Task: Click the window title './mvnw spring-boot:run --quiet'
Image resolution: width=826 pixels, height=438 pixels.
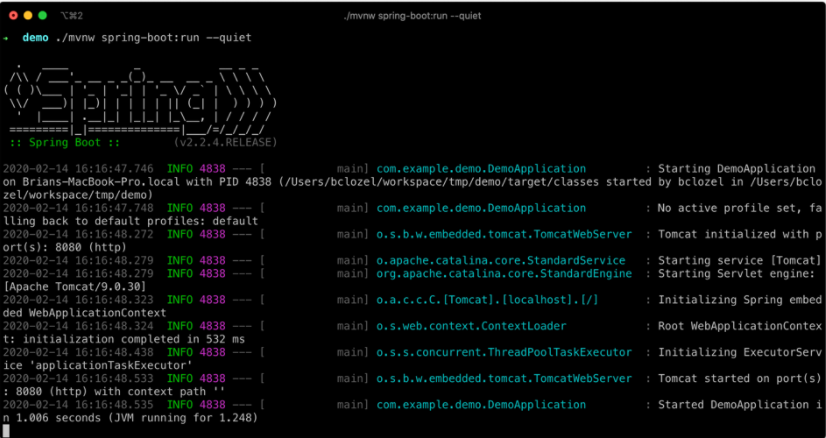Action: point(412,16)
